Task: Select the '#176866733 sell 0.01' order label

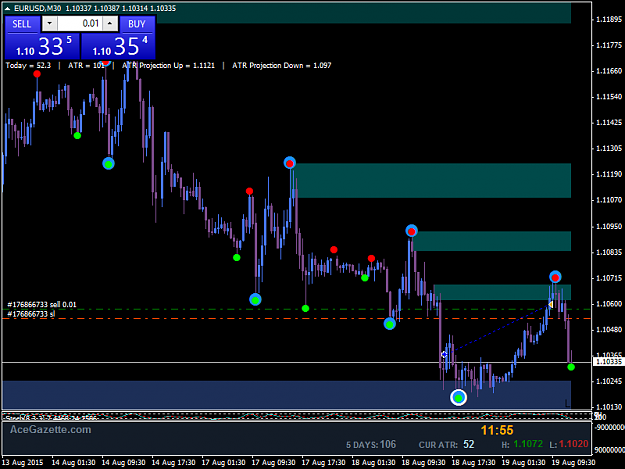Action: (x=42, y=304)
